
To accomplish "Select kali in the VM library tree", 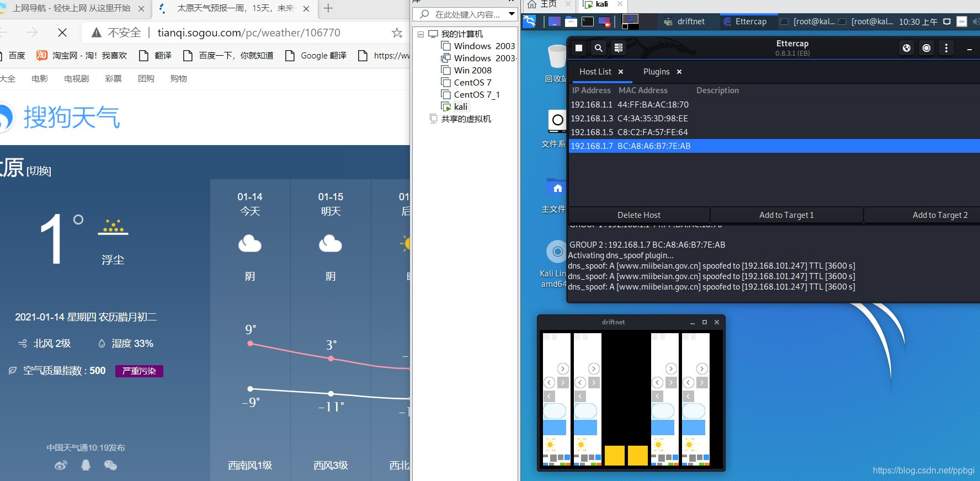I will 460,106.
